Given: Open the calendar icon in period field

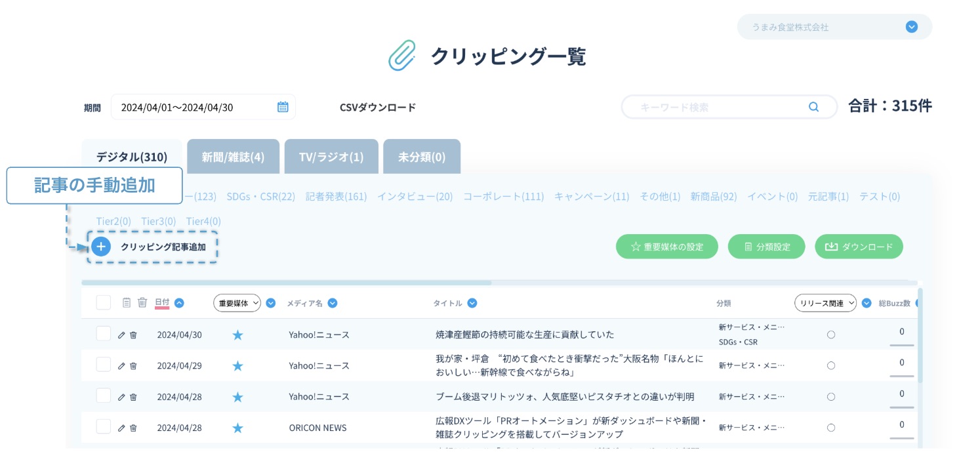Looking at the screenshot, I should point(283,107).
